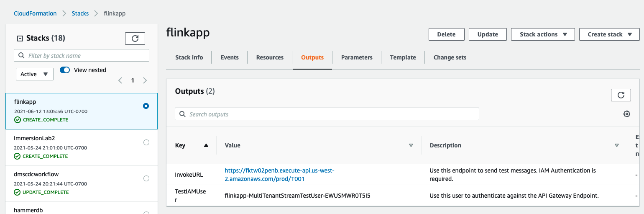
Task: Click the current page number 1
Action: pos(133,80)
